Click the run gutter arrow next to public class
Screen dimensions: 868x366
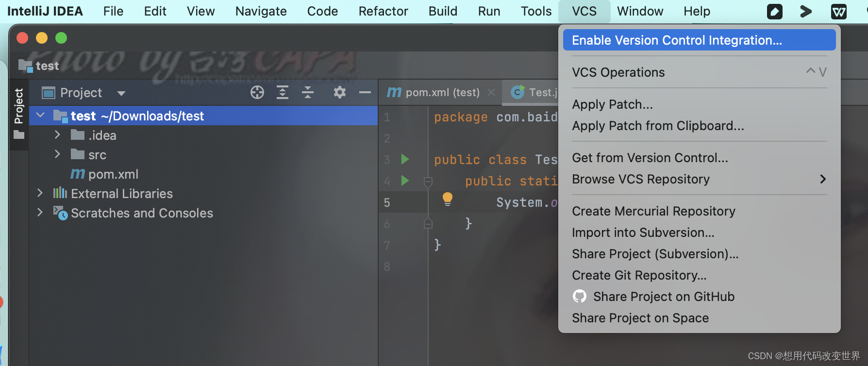pyautogui.click(x=405, y=159)
